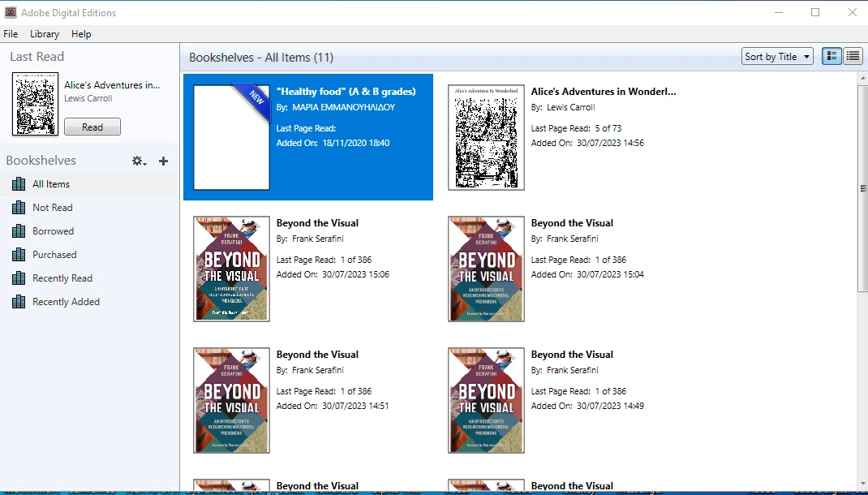This screenshot has width=868, height=495.
Task: Select Beyond the Visual added 14:49 cover
Action: click(x=486, y=400)
